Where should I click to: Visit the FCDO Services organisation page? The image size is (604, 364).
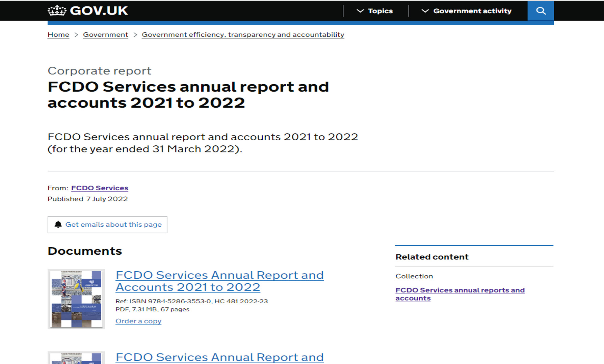[99, 188]
